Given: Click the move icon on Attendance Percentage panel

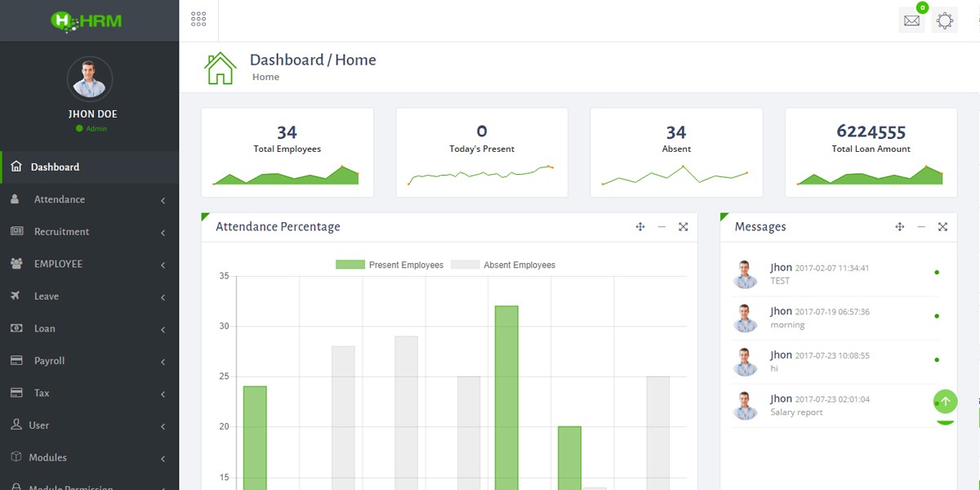Looking at the screenshot, I should point(640,227).
